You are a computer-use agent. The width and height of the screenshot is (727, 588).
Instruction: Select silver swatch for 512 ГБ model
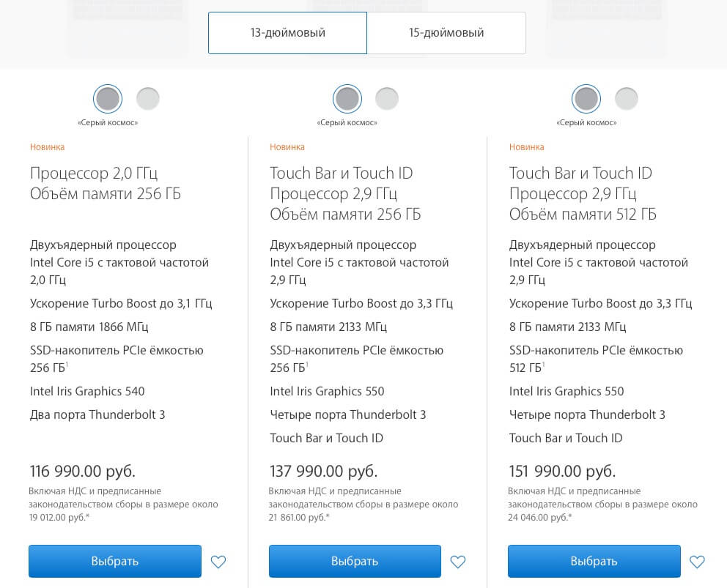tap(627, 99)
